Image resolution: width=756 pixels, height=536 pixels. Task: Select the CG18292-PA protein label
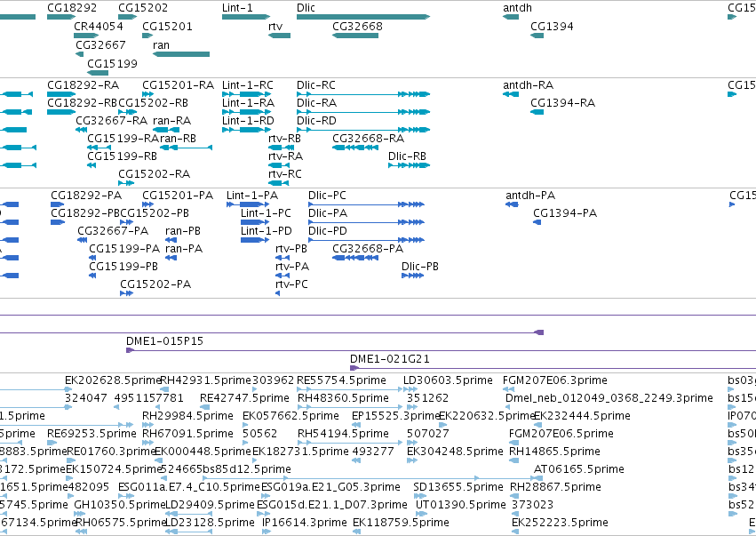point(86,196)
